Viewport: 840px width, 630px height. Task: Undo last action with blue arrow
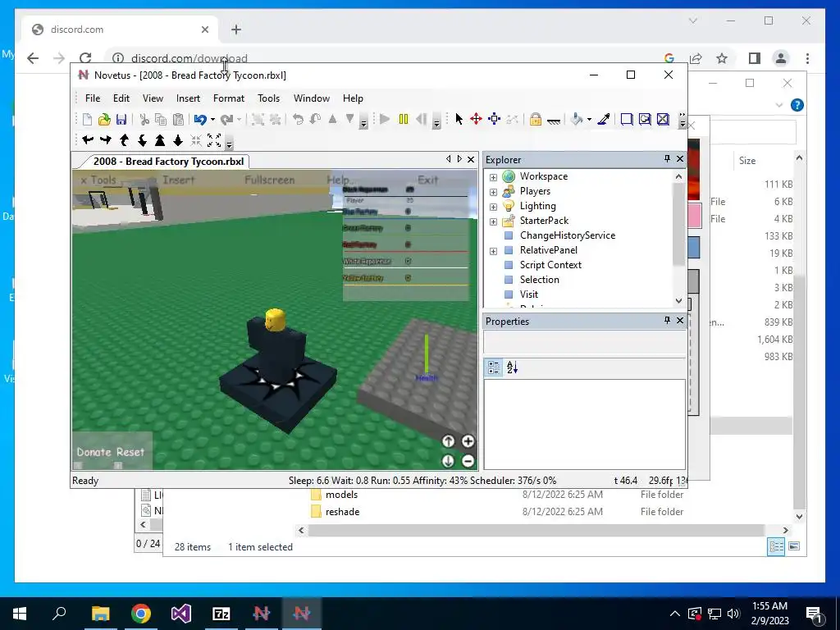[200, 120]
